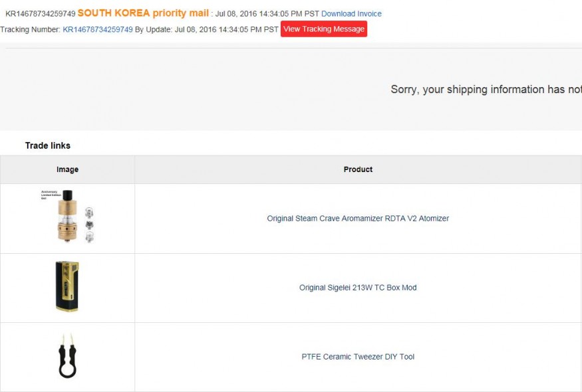582x392 pixels.
Task: Click the order date next to priority mail
Action: coord(267,14)
